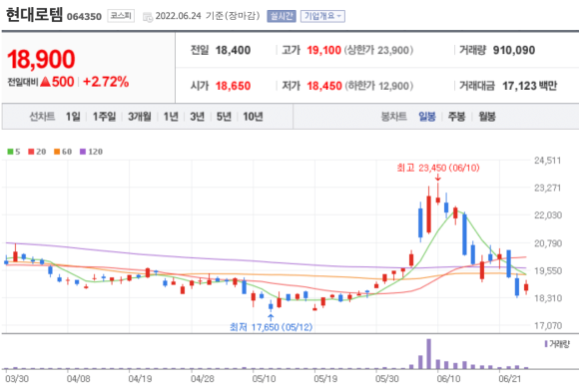Click the 03/30 date axis label

click(17, 379)
